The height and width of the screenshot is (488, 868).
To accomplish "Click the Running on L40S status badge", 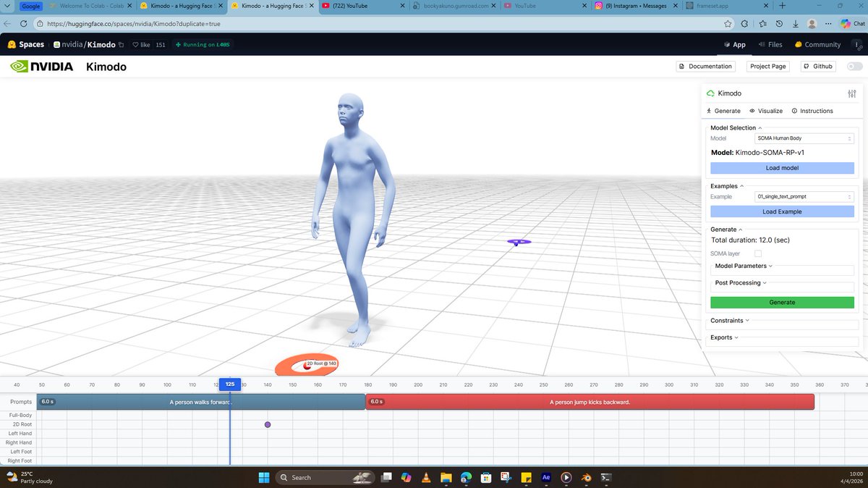I will coord(203,45).
